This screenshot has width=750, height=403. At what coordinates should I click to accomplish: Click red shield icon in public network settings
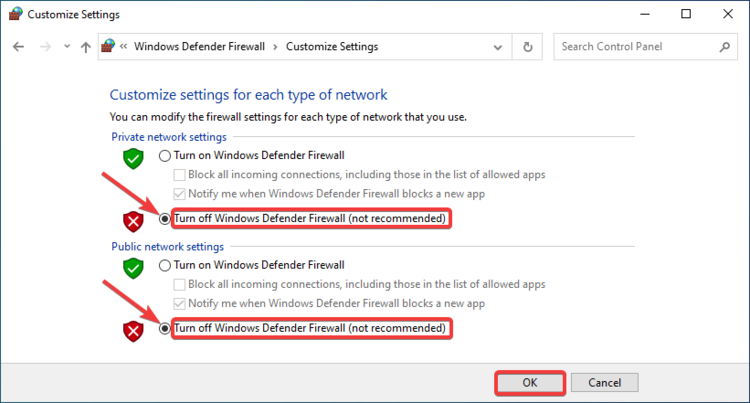coord(133,331)
